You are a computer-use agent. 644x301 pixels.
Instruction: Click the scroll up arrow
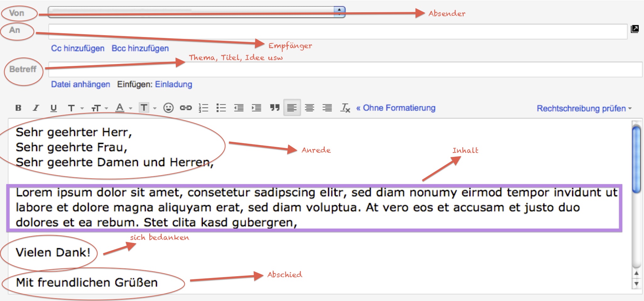[x=636, y=273]
